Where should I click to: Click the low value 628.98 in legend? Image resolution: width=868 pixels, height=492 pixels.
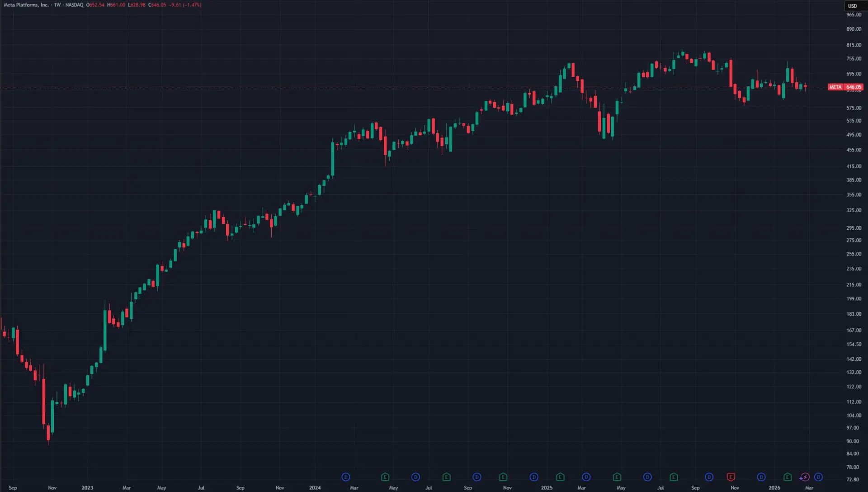pos(137,5)
